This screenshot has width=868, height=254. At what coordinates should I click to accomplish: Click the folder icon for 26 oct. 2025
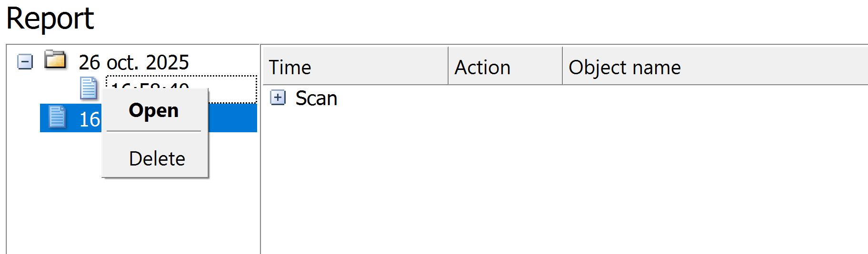point(55,60)
